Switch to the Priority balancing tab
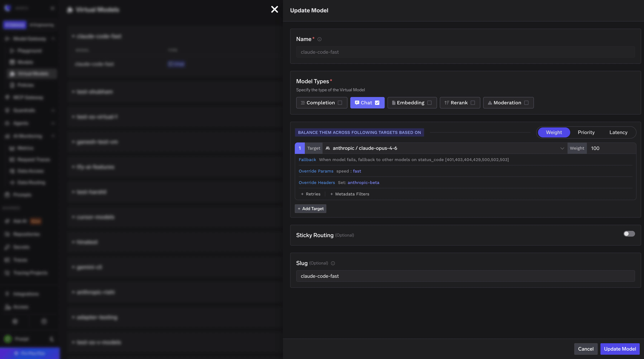Viewport: 644px width, 359px height. tap(586, 132)
